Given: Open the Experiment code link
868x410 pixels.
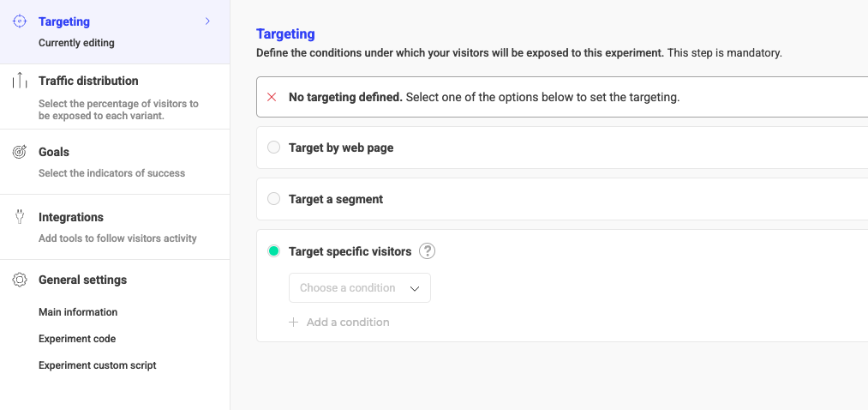Looking at the screenshot, I should 77,339.
